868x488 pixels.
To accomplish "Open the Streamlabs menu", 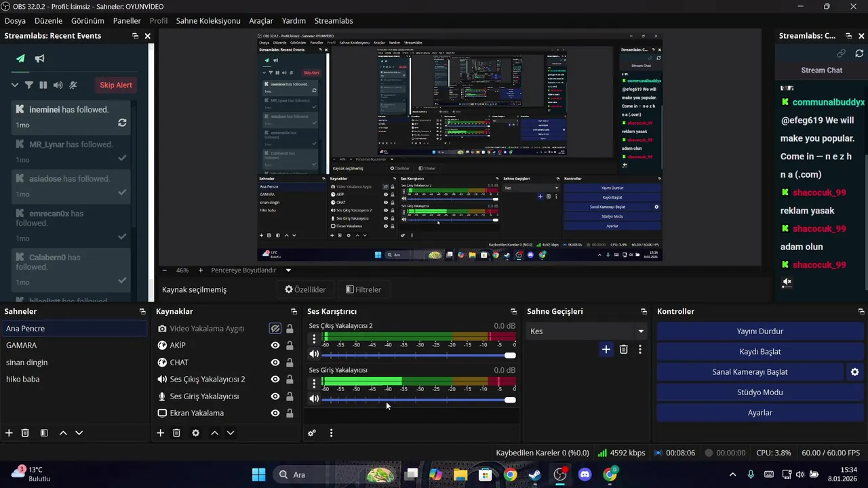I will (334, 21).
